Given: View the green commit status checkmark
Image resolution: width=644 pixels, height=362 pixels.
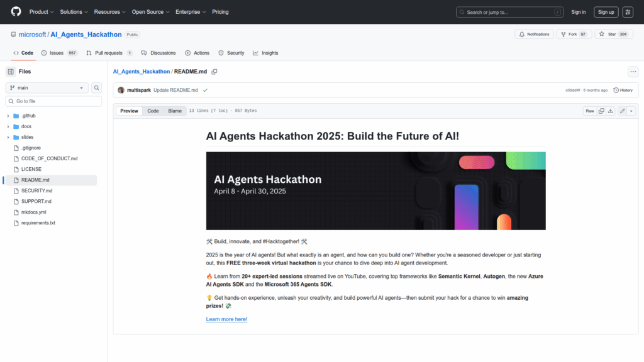Looking at the screenshot, I should click(206, 90).
